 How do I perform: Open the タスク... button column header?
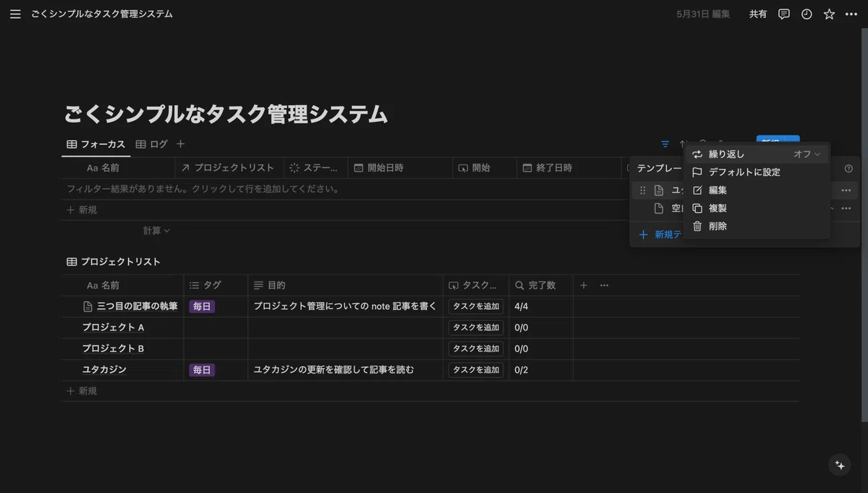(476, 285)
